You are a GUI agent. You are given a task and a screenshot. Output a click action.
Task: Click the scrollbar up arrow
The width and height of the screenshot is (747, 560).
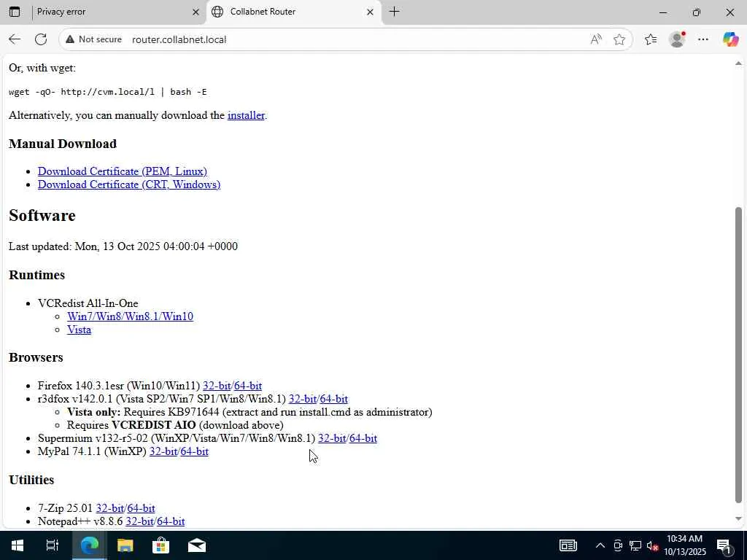(738, 63)
